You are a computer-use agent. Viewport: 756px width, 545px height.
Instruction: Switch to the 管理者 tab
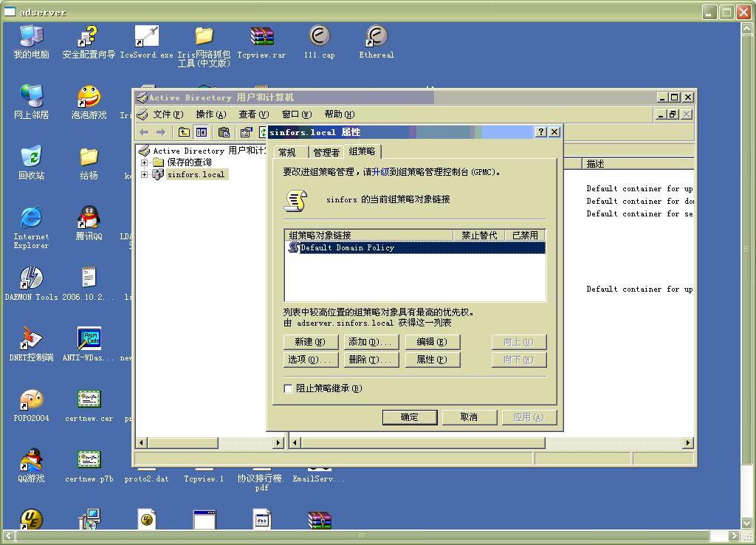pyautogui.click(x=326, y=152)
